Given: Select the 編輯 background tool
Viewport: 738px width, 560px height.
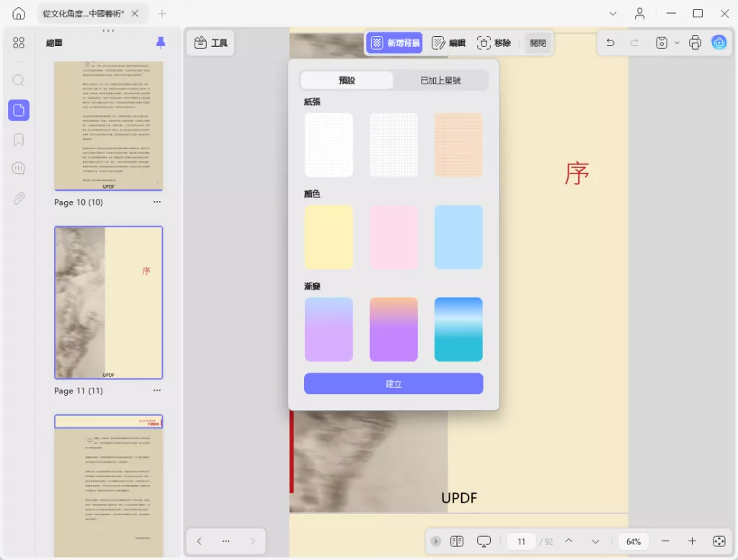Looking at the screenshot, I should (448, 43).
